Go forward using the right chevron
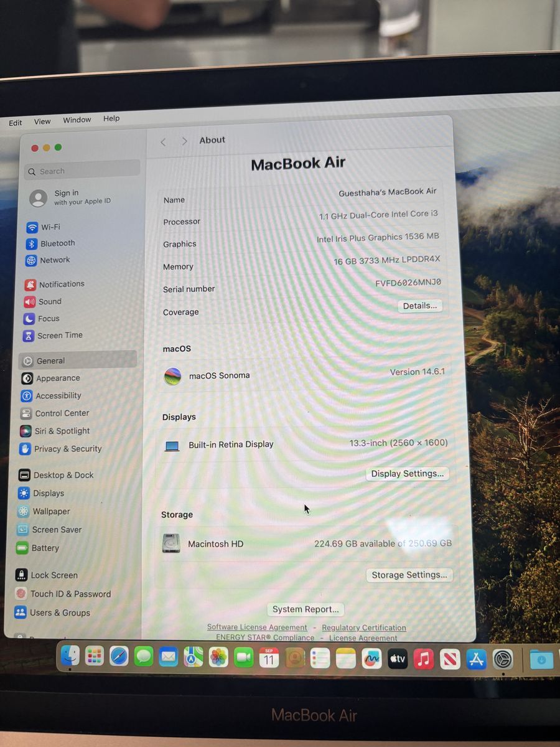 [x=184, y=141]
